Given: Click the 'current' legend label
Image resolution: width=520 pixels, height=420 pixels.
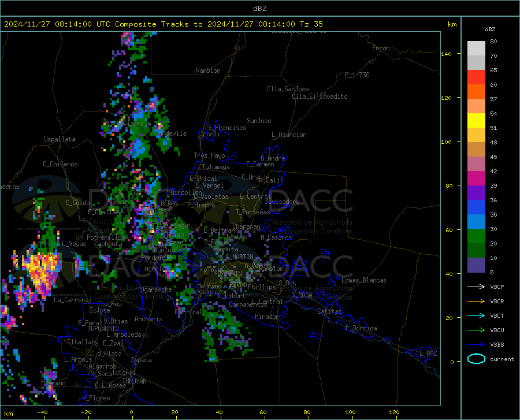Looking at the screenshot, I should coord(502,359).
